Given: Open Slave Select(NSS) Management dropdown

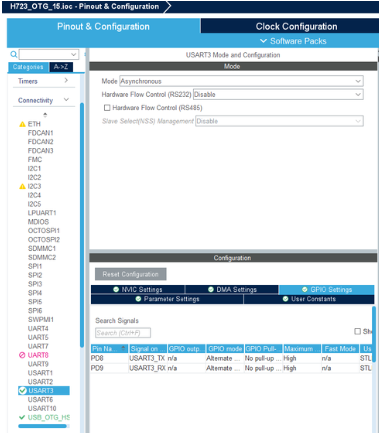Looking at the screenshot, I should (x=279, y=121).
